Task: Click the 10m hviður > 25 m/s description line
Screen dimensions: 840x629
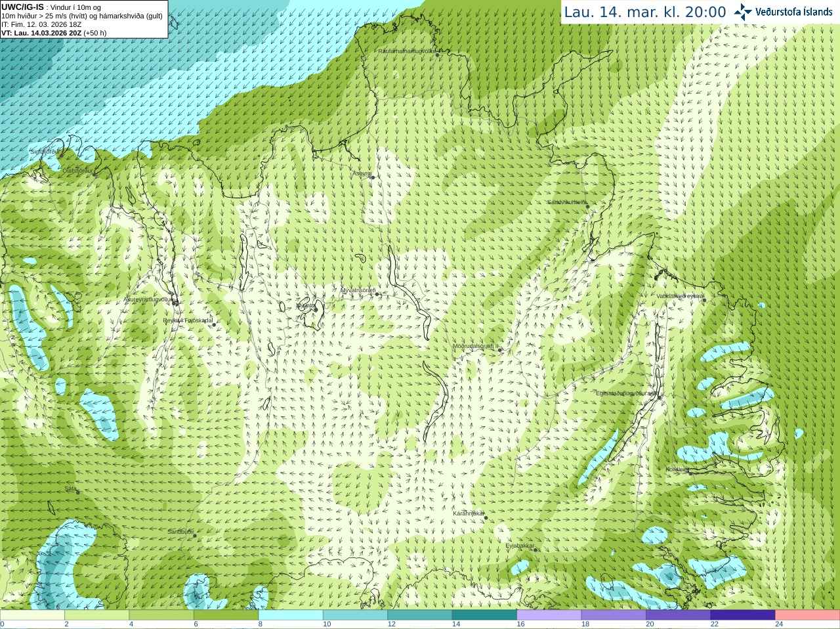Action: (82, 16)
